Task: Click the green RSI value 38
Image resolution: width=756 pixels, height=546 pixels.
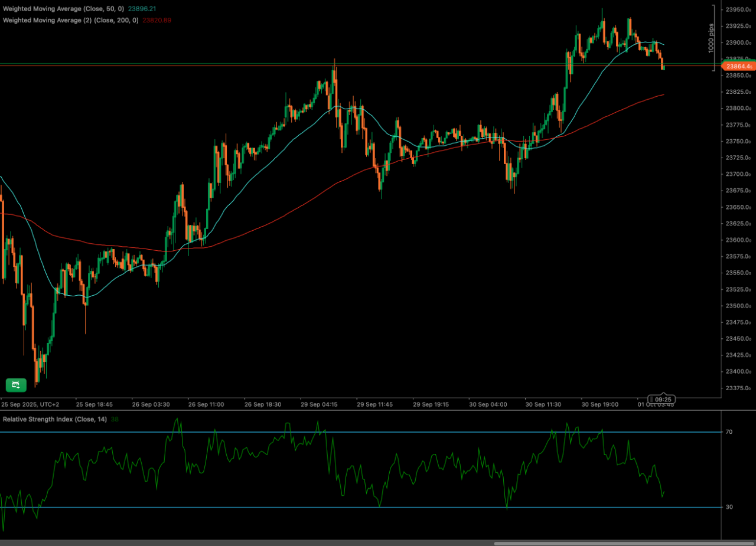Action: pyautogui.click(x=115, y=419)
